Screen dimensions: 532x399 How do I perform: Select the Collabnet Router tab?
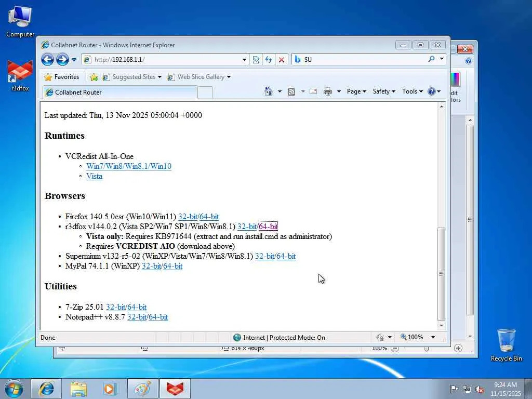tap(119, 92)
